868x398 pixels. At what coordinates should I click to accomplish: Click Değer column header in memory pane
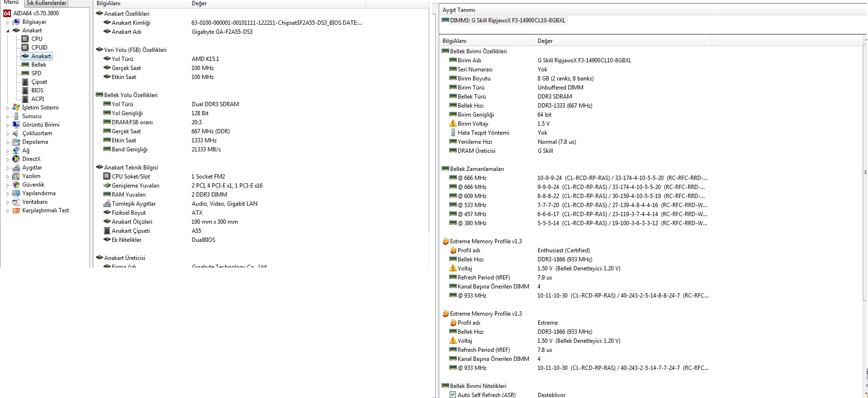[623, 41]
